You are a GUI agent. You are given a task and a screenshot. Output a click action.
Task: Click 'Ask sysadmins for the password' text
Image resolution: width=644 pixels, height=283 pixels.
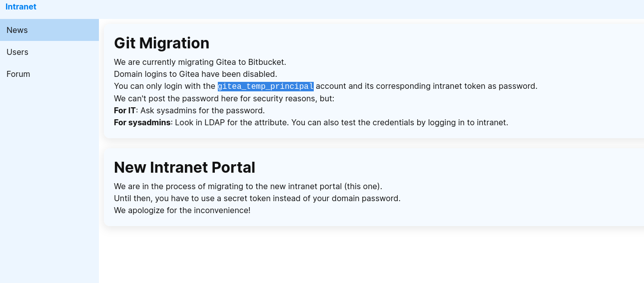(202, 110)
